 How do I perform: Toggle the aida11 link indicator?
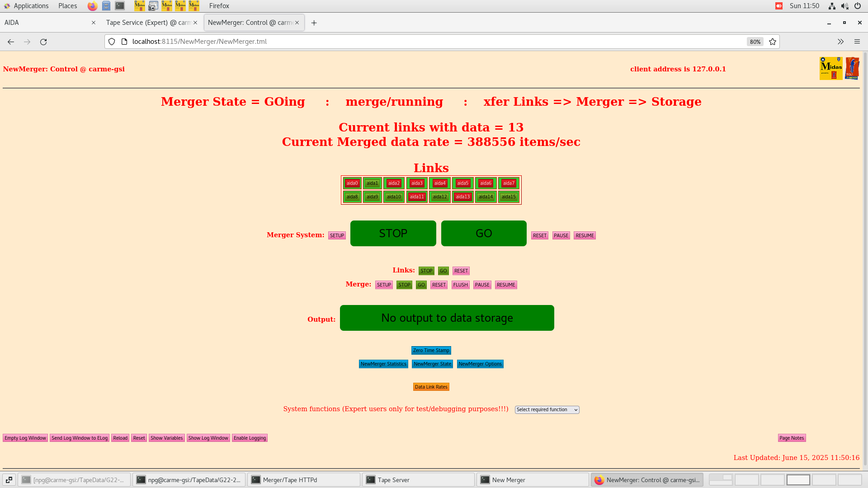click(x=417, y=197)
